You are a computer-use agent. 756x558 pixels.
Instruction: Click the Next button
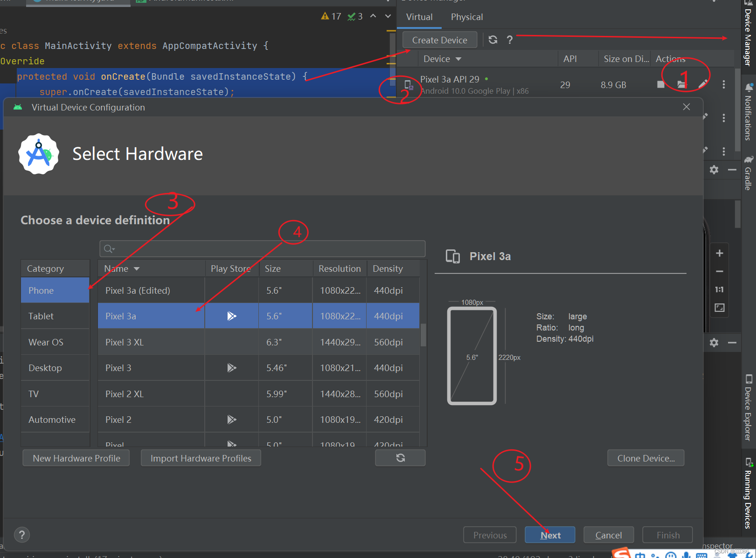pos(550,535)
